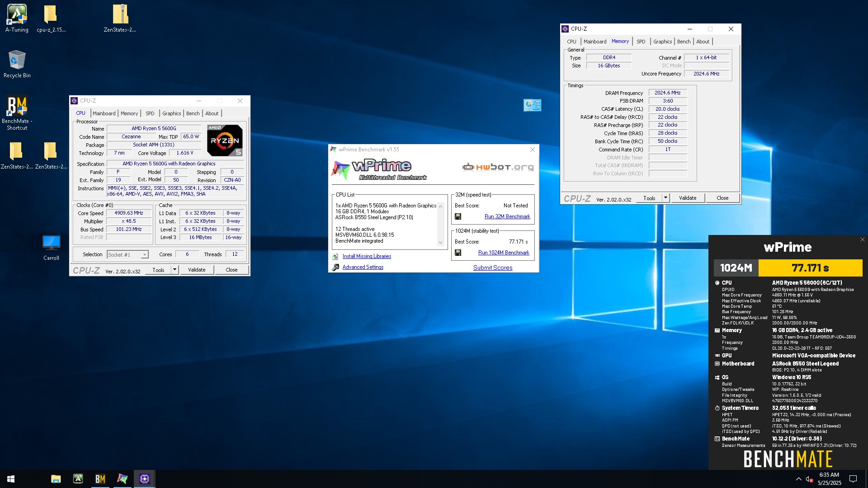Screen dimensions: 868x488
Task: Close the BenchMate wPrime result overlay
Action: pyautogui.click(x=862, y=239)
